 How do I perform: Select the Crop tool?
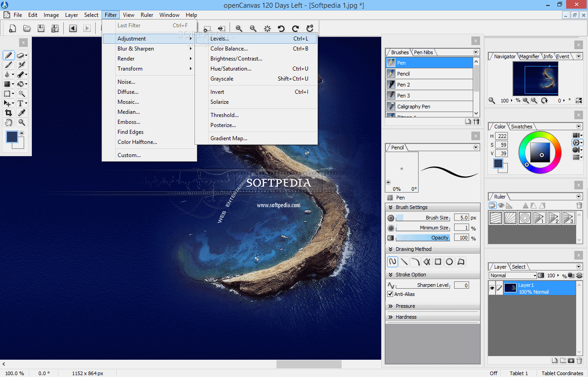coord(8,113)
